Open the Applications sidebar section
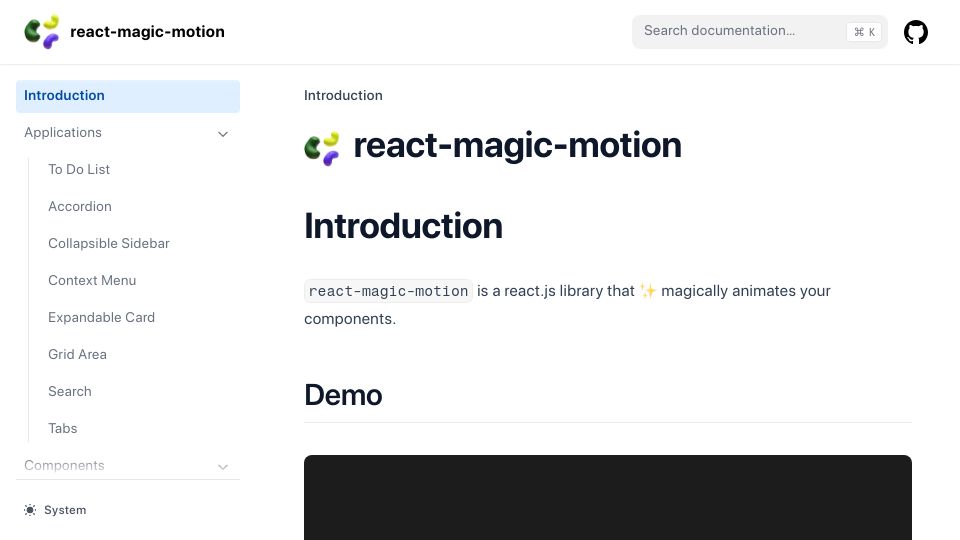Screen dimensions: 960x540 coord(63,133)
